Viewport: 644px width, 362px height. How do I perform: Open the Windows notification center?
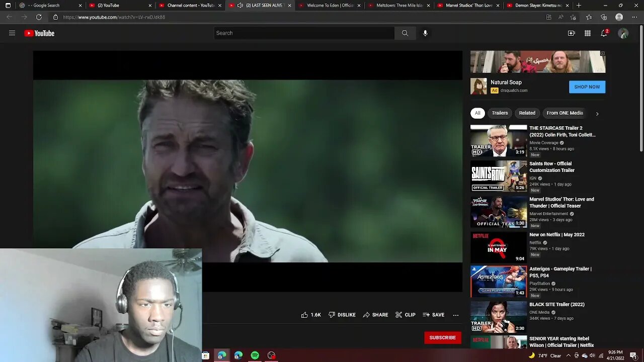point(633,355)
